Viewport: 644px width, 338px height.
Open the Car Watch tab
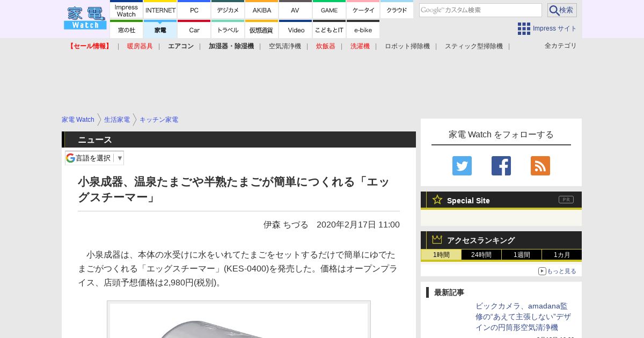click(194, 30)
